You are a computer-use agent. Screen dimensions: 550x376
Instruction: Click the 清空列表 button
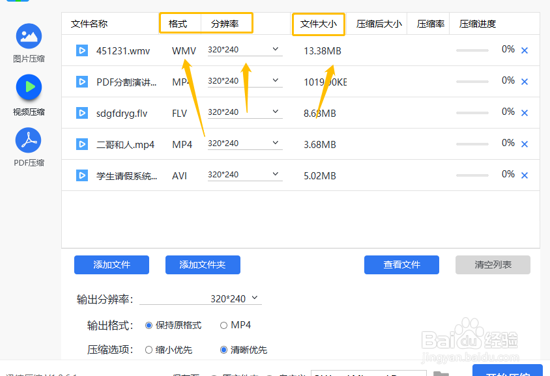pyautogui.click(x=493, y=265)
